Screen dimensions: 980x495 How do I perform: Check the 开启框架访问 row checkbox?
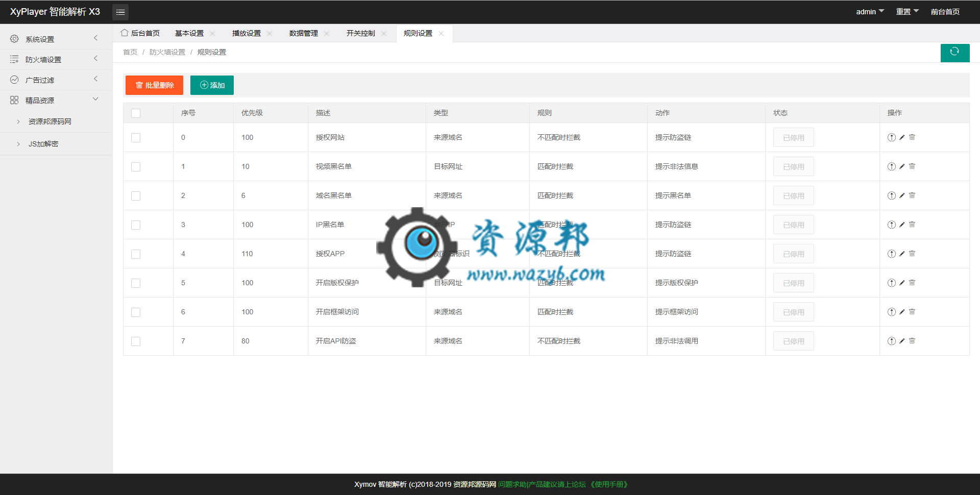pyautogui.click(x=136, y=312)
